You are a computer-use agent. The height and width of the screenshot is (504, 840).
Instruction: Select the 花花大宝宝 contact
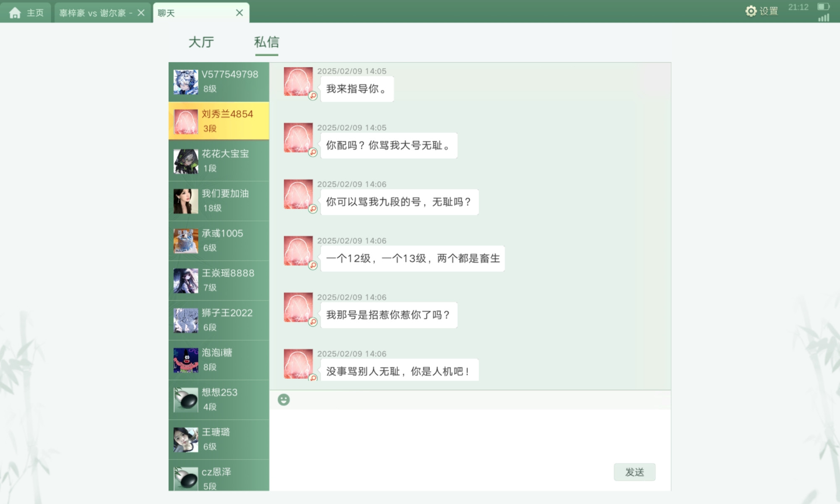[219, 161]
